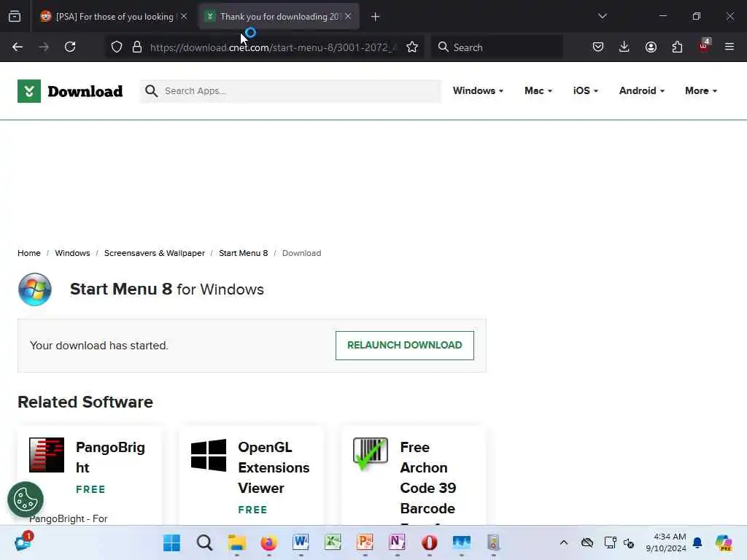The image size is (747, 560).
Task: Open a new browser tab
Action: [x=375, y=17]
